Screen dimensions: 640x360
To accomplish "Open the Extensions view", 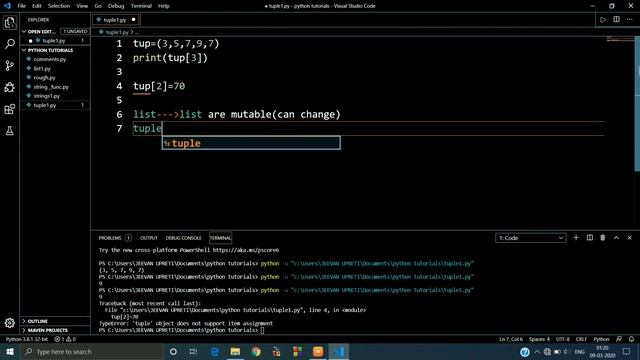I will [9, 109].
